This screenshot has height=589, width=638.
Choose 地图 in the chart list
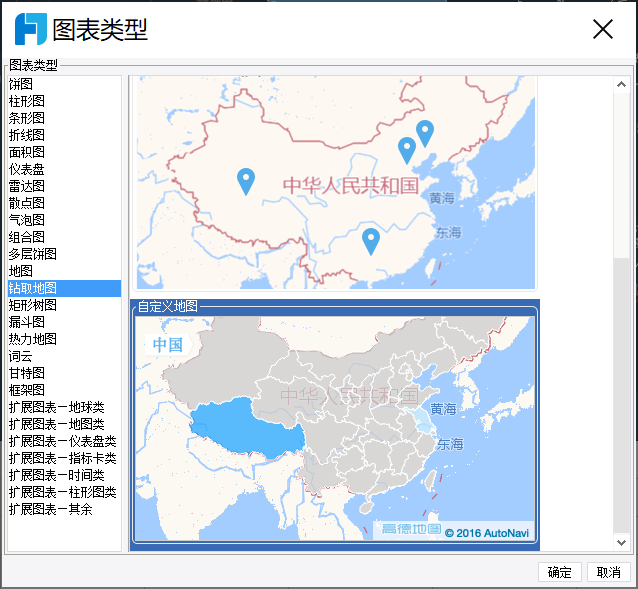coord(64,271)
